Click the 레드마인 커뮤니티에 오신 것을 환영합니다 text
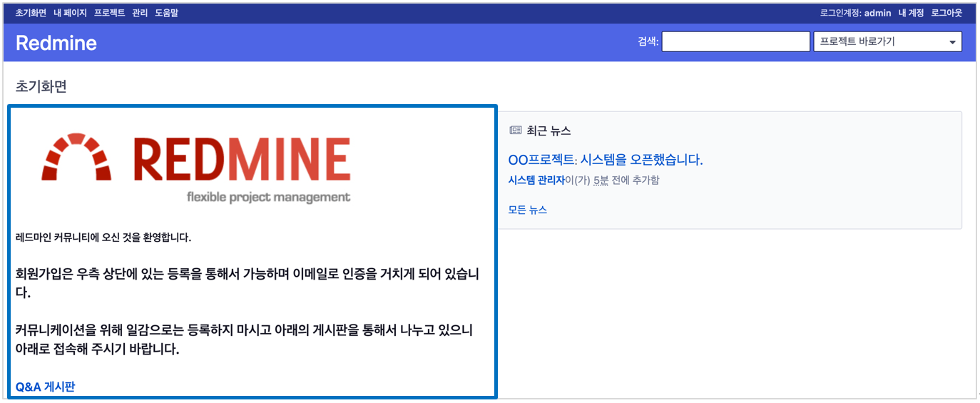 [x=103, y=238]
